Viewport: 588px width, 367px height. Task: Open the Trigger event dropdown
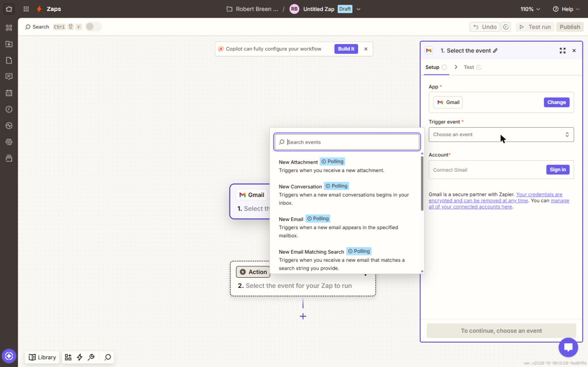(x=501, y=134)
